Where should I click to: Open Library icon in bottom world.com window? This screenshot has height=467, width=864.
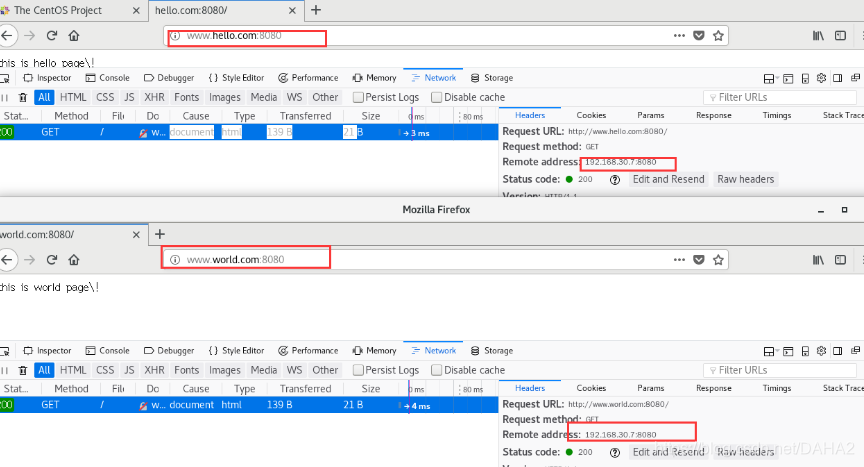click(x=818, y=259)
